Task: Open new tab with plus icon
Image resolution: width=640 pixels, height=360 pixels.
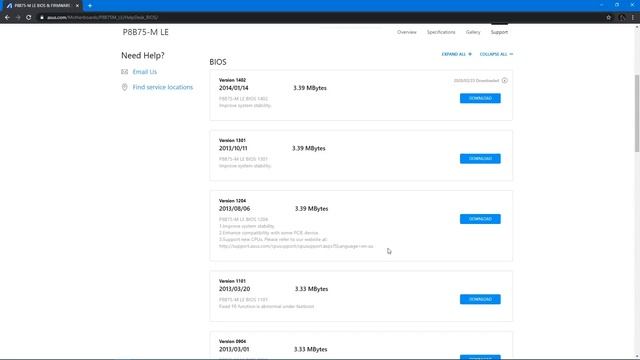Action: (x=90, y=6)
